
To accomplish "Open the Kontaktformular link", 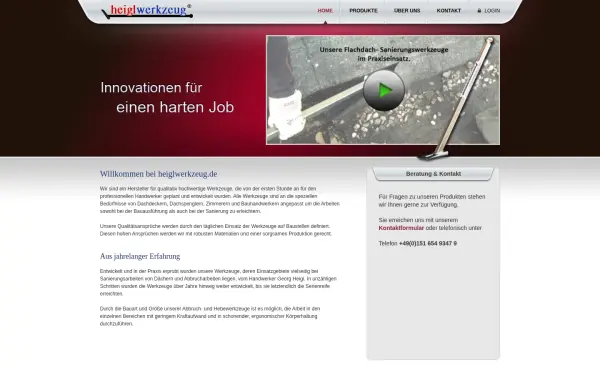I will [401, 228].
